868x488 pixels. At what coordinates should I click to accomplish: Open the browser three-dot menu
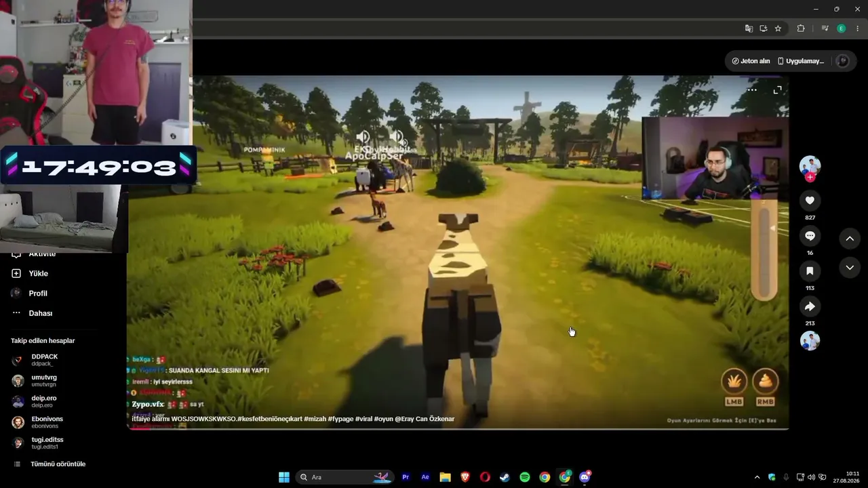pyautogui.click(x=858, y=28)
